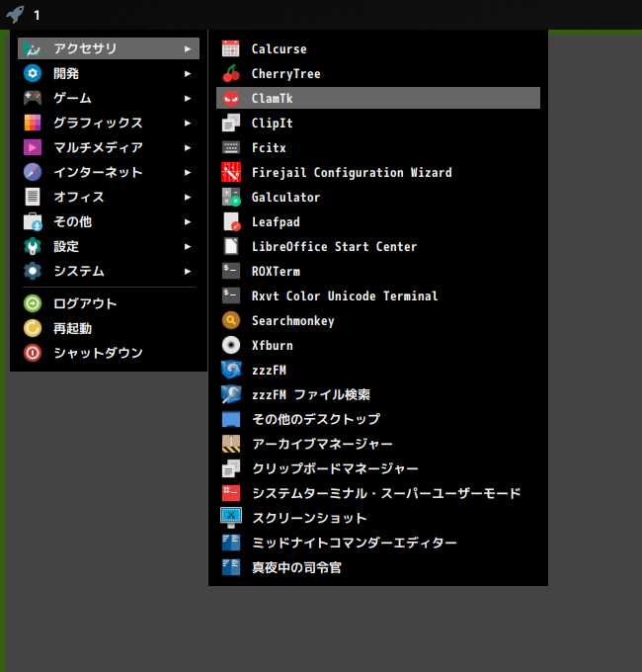Click the Rxvt Color Unicode Terminal icon
Image resolution: width=642 pixels, height=672 pixels.
point(231,295)
